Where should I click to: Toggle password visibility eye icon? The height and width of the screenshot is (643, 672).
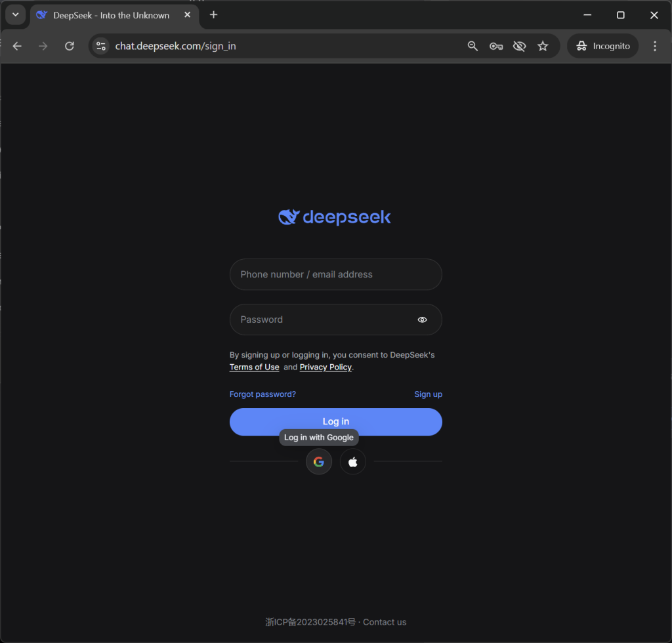pyautogui.click(x=422, y=320)
